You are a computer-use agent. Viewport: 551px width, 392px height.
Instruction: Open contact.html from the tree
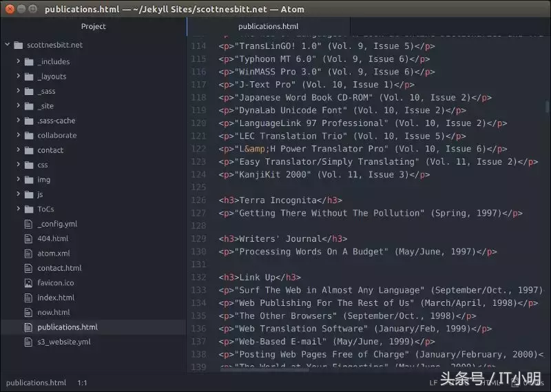[x=59, y=268]
